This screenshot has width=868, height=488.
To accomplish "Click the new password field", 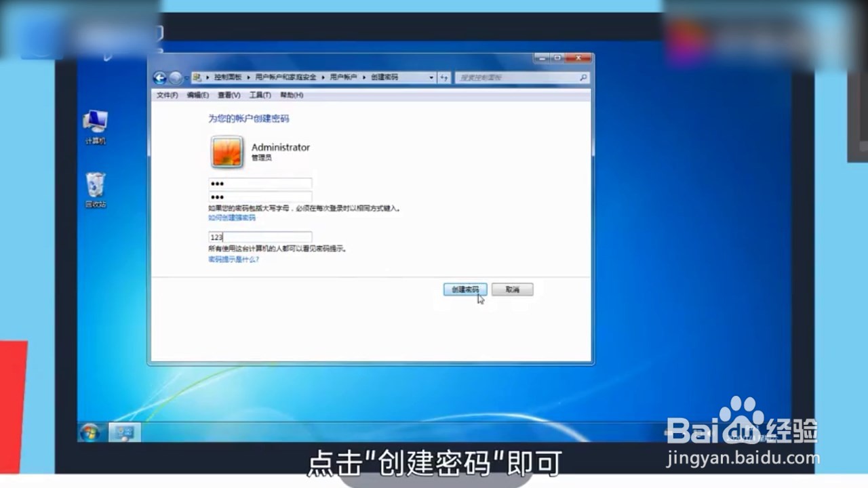I will (260, 184).
